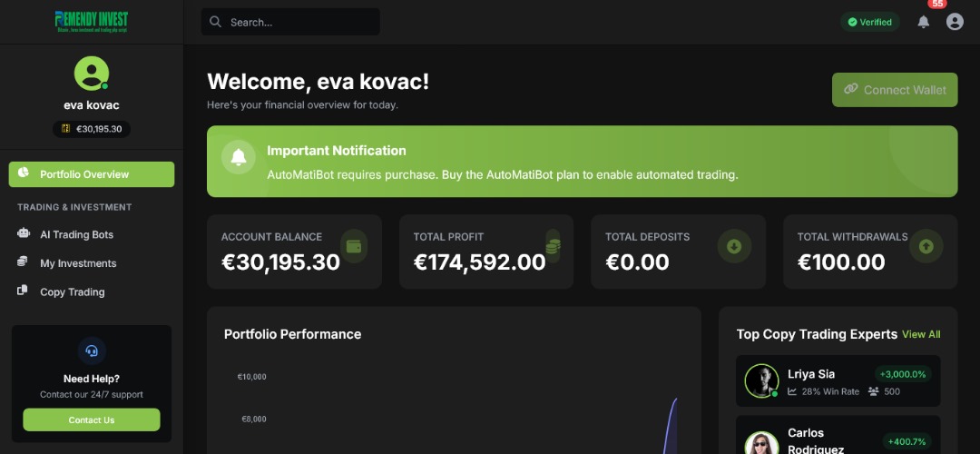The height and width of the screenshot is (454, 980).
Task: Click the Total Withdrawals upload arrow icon
Action: click(926, 246)
